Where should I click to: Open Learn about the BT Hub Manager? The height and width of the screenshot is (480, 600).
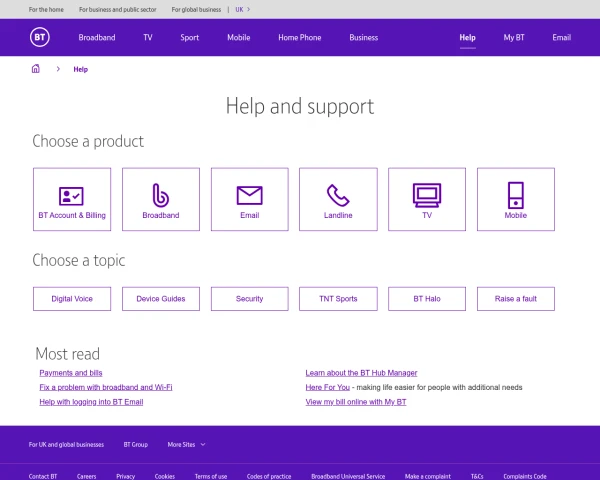(x=361, y=373)
